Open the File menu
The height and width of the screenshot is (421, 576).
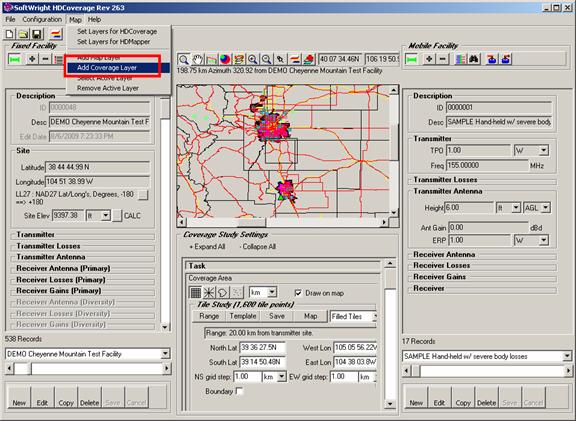(x=10, y=19)
